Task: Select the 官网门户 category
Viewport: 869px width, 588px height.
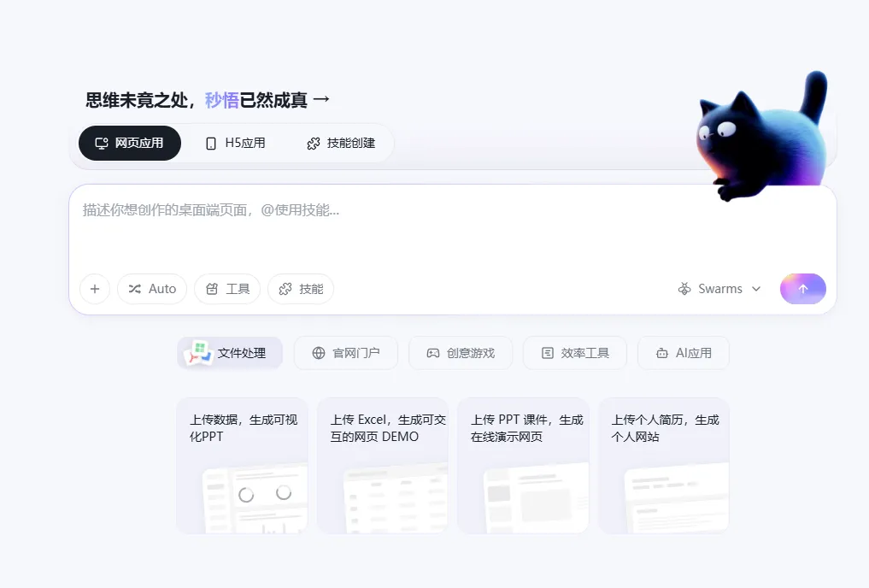Action: coord(346,353)
